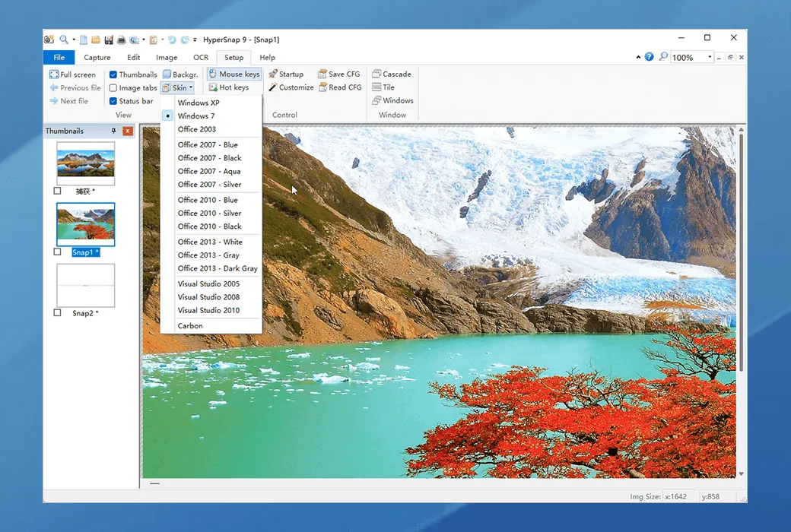The image size is (791, 532).
Task: Capture a screenshot using the camera icon
Action: (x=48, y=39)
